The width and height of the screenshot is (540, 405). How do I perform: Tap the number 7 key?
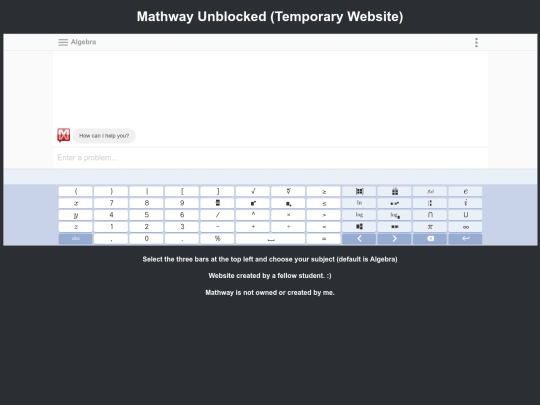tap(111, 203)
